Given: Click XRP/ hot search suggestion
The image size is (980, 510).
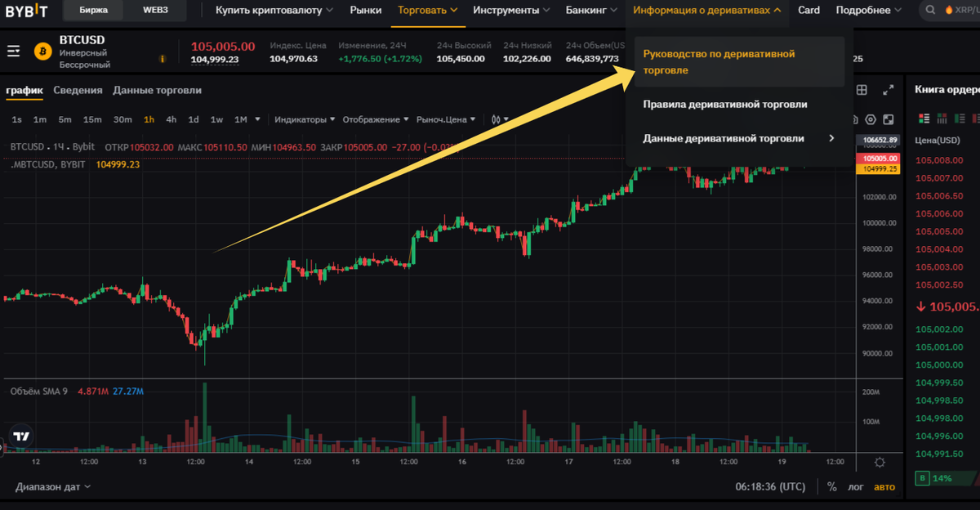Looking at the screenshot, I should 960,11.
